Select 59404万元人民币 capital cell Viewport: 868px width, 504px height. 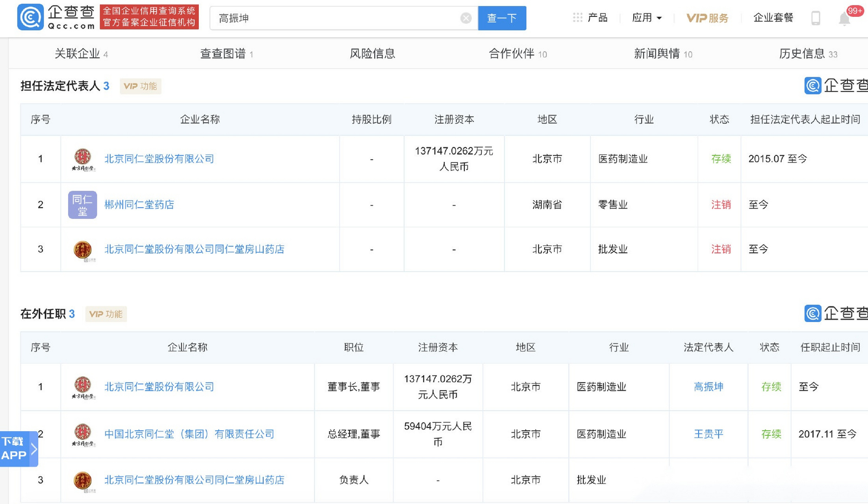click(438, 434)
